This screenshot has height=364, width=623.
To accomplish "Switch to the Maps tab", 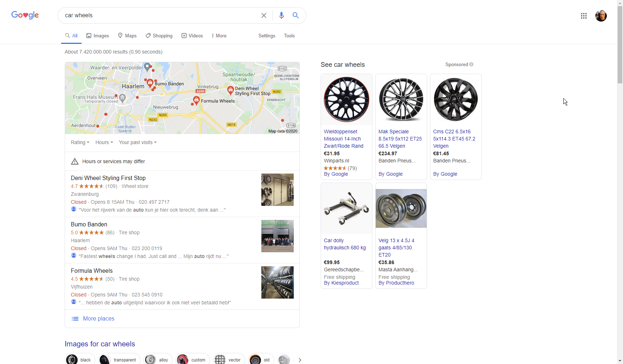I will 127,36.
